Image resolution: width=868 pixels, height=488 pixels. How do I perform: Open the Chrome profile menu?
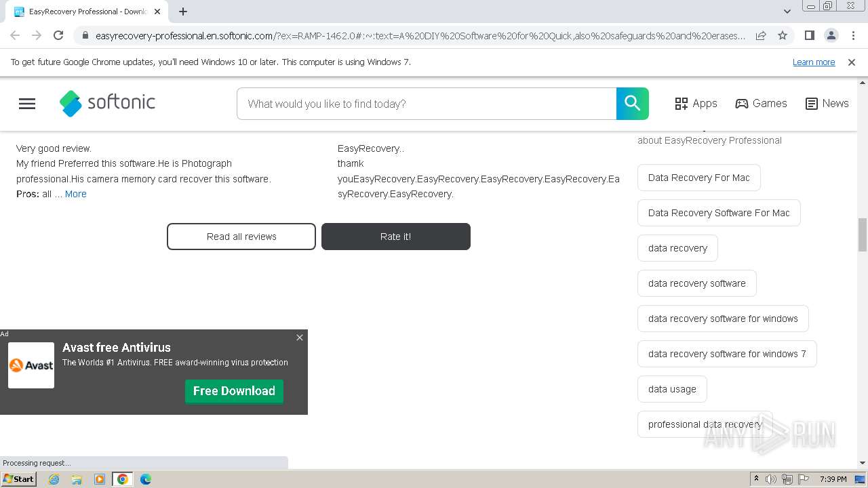tap(831, 36)
